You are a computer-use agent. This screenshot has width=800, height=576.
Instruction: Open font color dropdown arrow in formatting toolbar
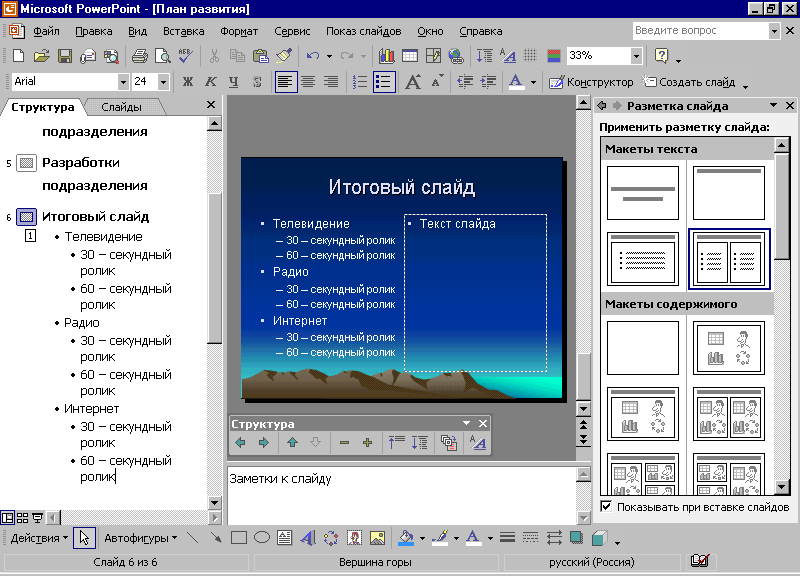(x=534, y=82)
